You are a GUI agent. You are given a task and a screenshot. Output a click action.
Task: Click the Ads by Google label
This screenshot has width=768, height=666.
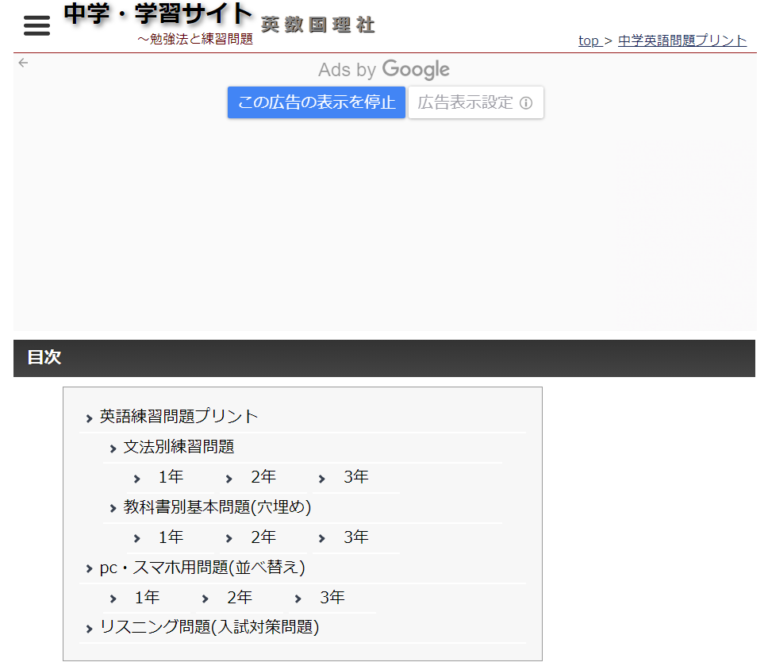pos(384,70)
